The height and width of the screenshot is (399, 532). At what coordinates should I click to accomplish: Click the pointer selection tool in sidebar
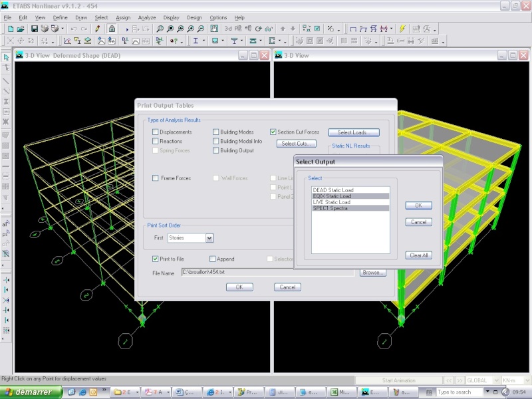tap(6, 57)
